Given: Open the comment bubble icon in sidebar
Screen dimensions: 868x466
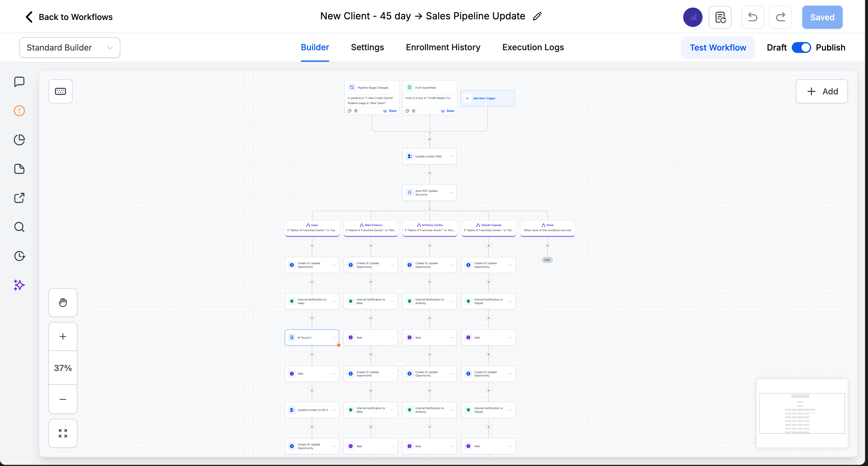Looking at the screenshot, I should click(19, 81).
